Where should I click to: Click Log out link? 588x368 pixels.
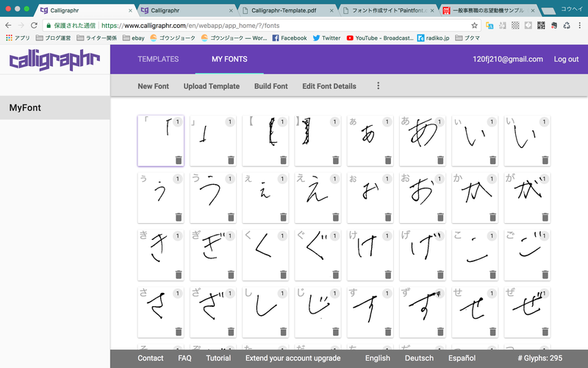566,59
